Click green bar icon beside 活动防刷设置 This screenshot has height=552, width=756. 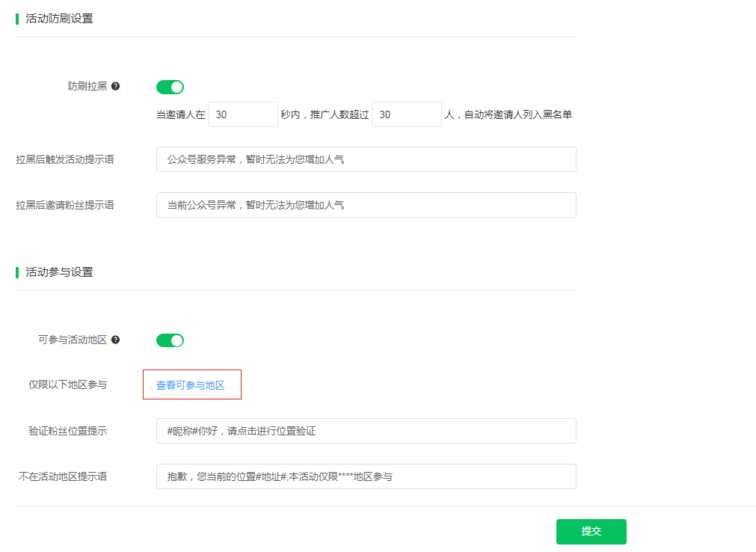(16, 17)
